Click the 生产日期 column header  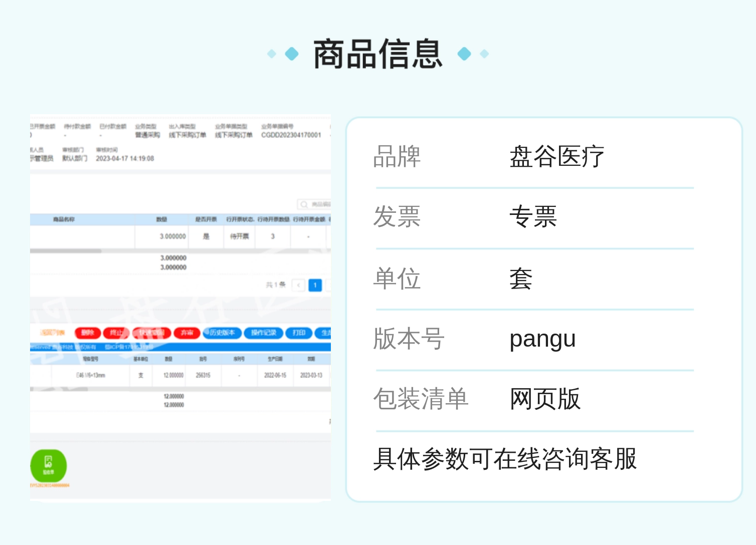(275, 359)
